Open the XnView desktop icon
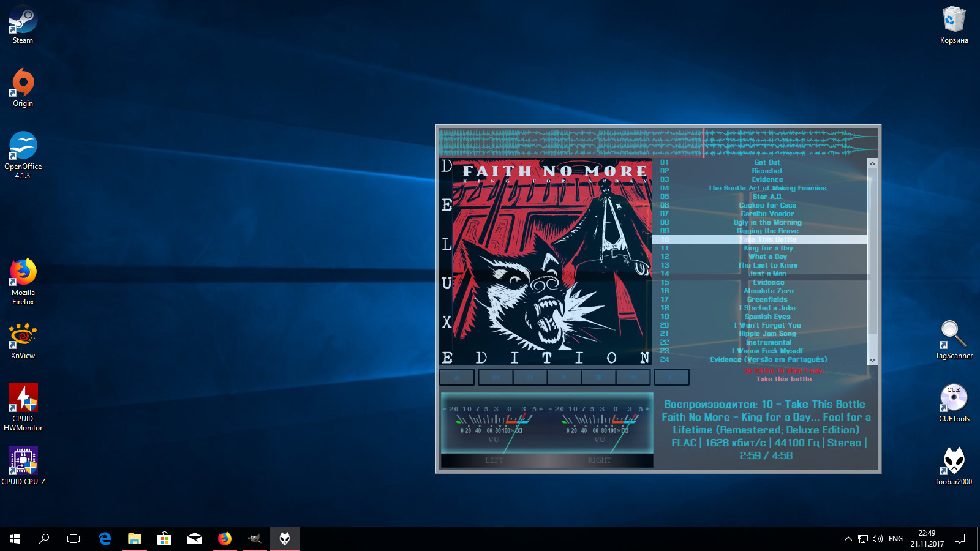 (x=23, y=341)
